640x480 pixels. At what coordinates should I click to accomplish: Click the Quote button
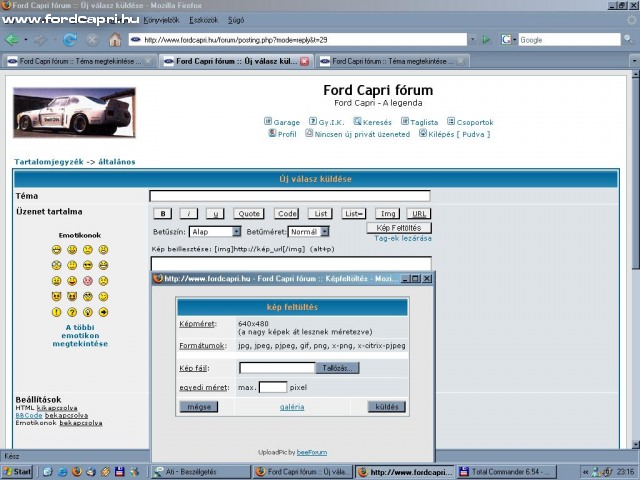coord(249,213)
